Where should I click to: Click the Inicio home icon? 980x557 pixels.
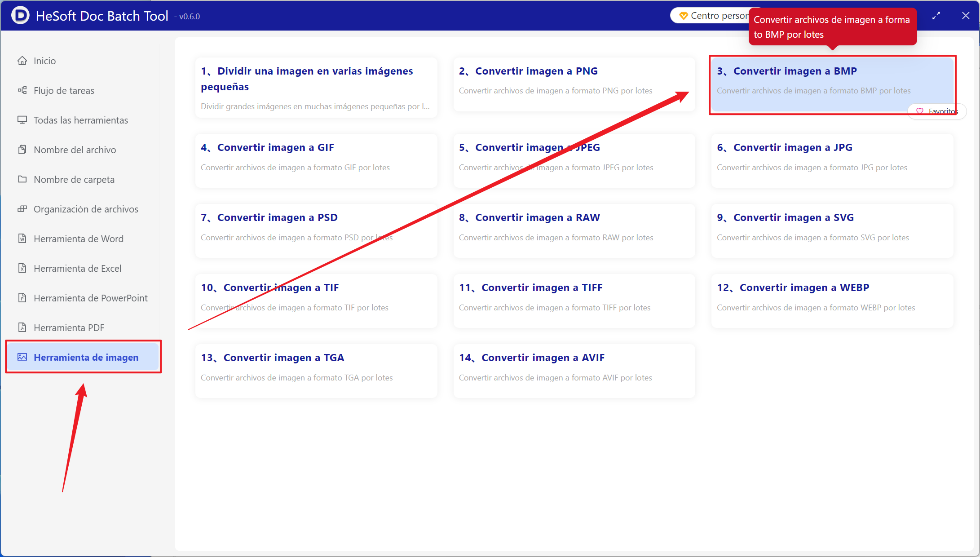coord(22,61)
